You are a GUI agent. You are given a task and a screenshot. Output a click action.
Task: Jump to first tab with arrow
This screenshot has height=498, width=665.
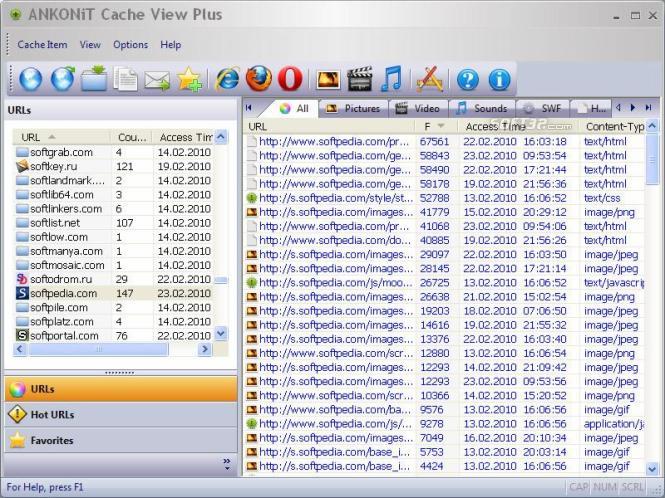pos(249,108)
